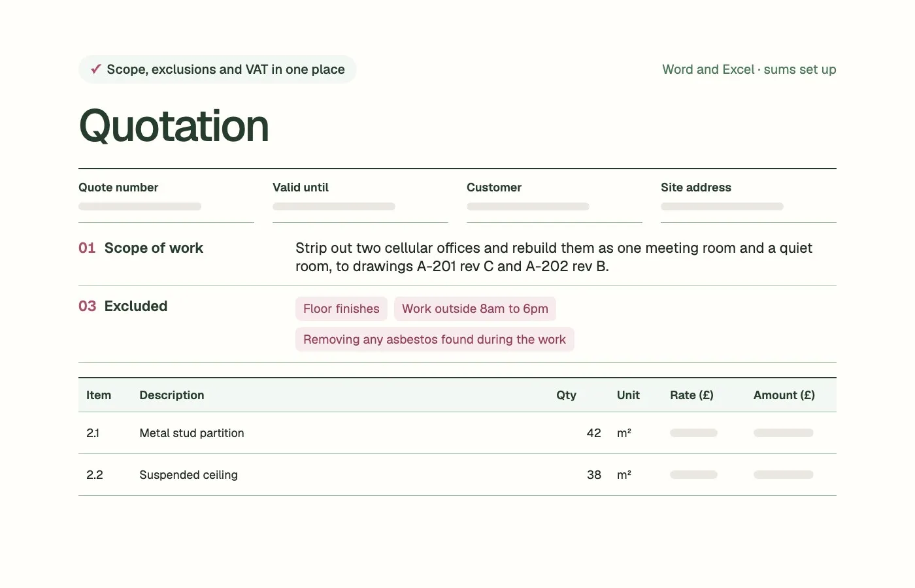Click the Rate placeholder for Metal stud partition

pos(693,433)
